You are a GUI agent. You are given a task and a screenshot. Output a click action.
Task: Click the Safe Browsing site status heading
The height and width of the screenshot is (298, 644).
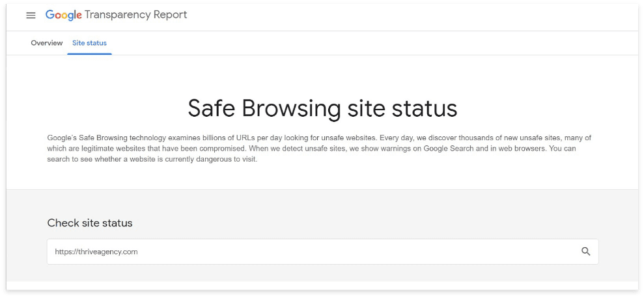322,108
